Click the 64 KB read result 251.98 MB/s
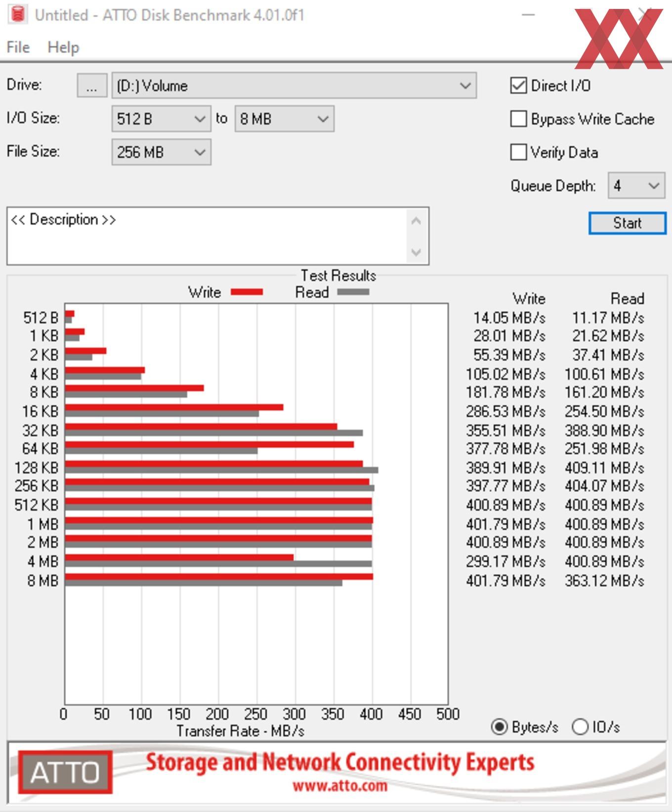The image size is (672, 812). (x=604, y=449)
